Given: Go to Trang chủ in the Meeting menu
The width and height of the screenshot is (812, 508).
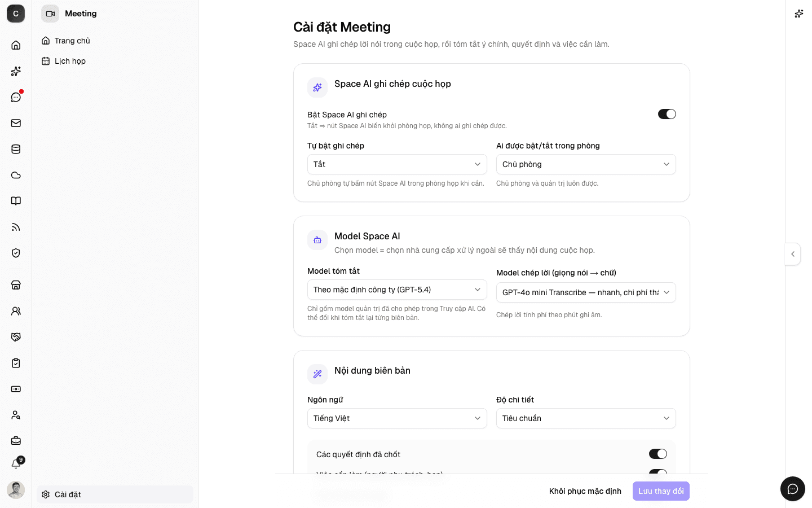Looking at the screenshot, I should point(115,41).
